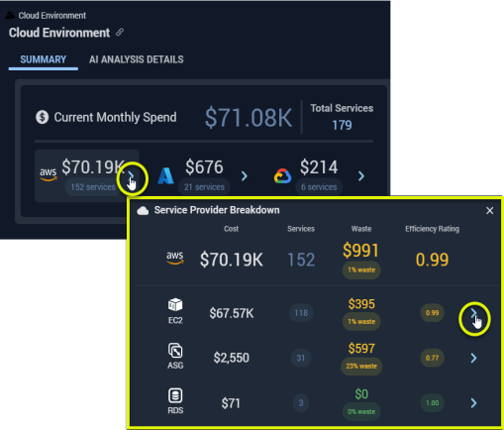Expand the EC2 row chevron
This screenshot has height=430, width=504.
[473, 313]
